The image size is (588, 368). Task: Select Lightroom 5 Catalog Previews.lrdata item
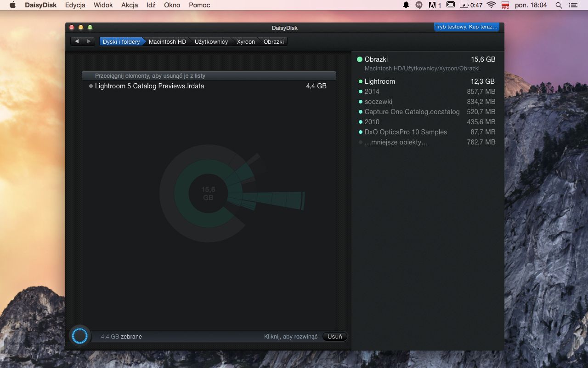tap(209, 86)
